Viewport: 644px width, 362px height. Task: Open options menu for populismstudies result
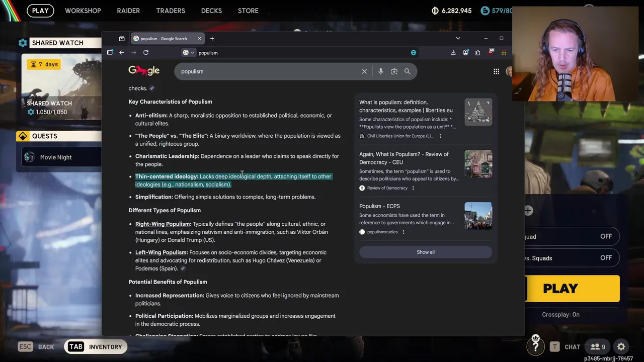tap(404, 232)
